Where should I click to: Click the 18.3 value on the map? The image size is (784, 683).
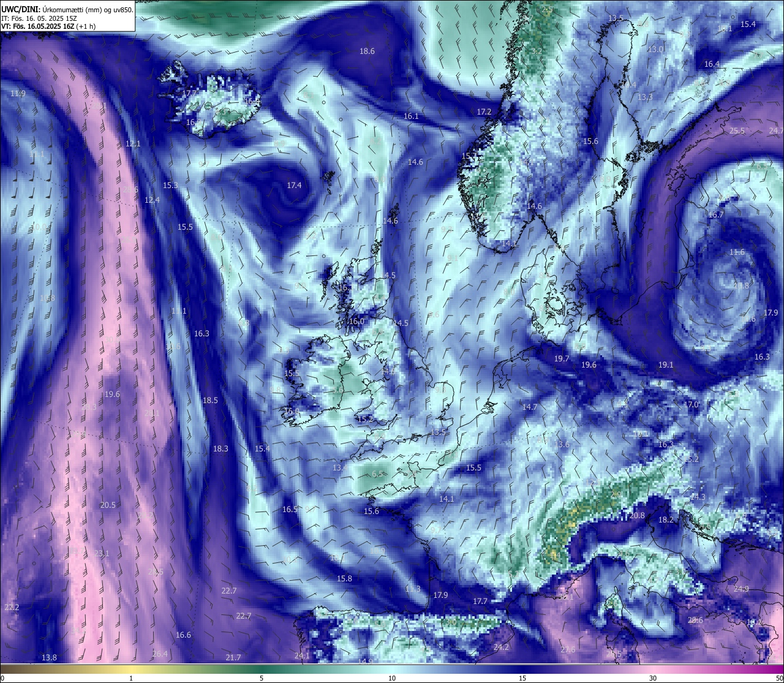(221, 448)
